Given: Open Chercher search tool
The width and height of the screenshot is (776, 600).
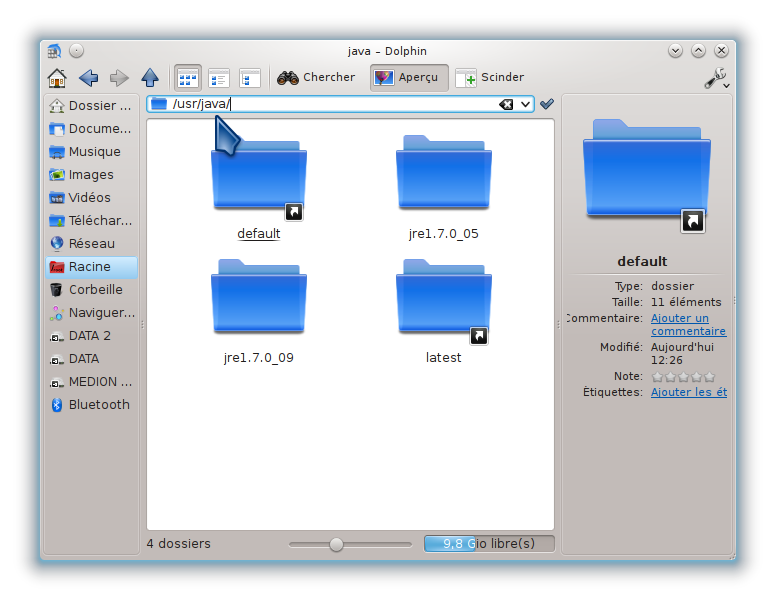Looking at the screenshot, I should pyautogui.click(x=316, y=77).
